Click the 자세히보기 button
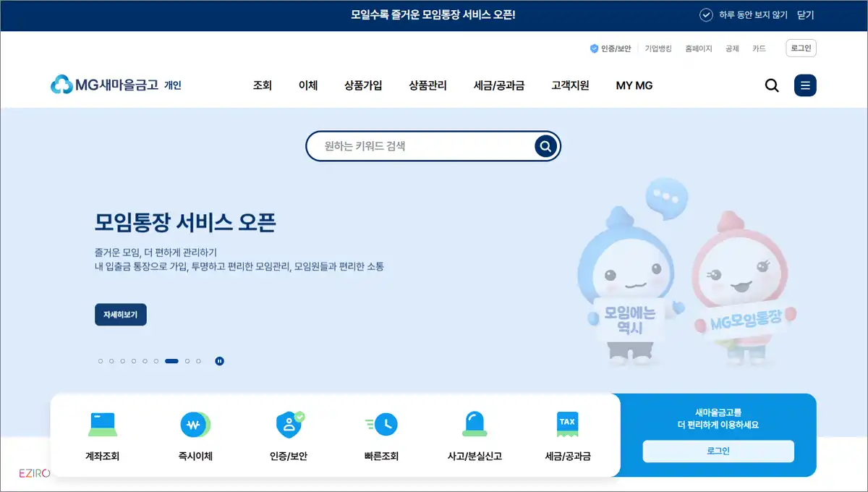The width and height of the screenshot is (868, 492). [x=120, y=315]
